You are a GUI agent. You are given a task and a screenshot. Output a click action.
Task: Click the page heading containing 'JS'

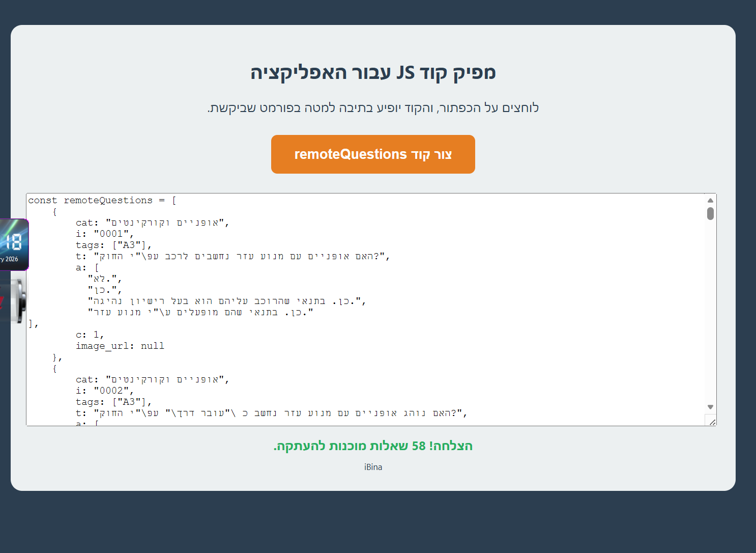point(373,72)
